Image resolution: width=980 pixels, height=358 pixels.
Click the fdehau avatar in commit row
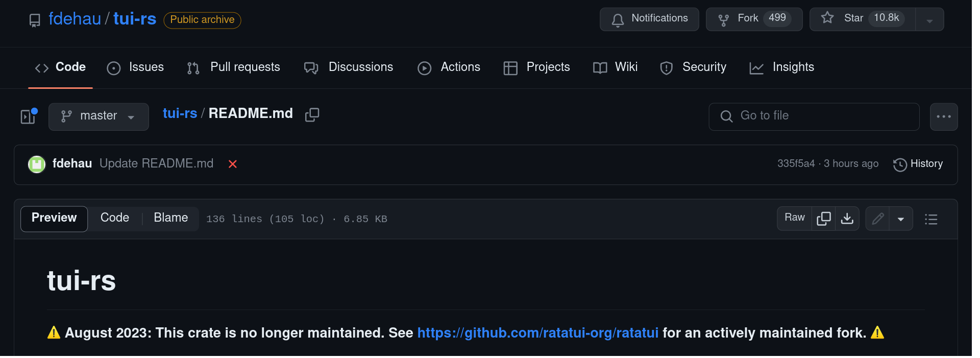(37, 164)
